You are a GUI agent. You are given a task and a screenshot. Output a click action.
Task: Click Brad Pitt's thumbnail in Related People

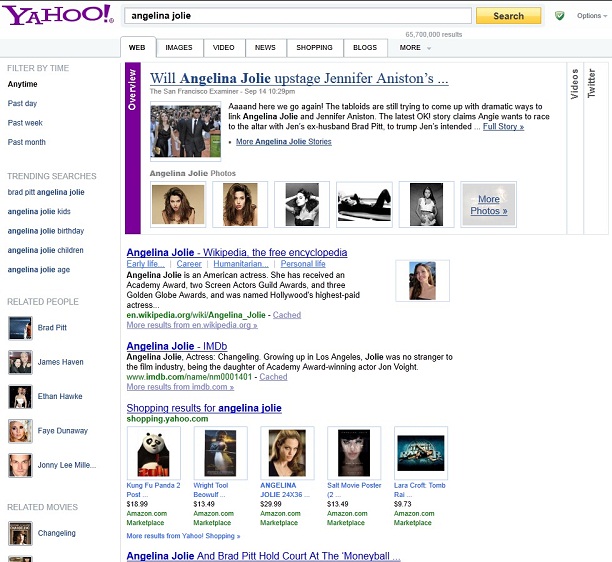(20, 328)
